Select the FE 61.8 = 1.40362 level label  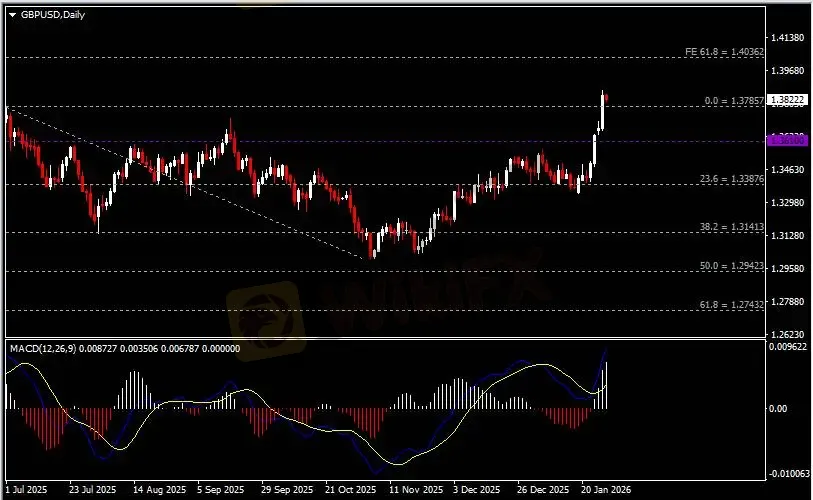click(724, 51)
